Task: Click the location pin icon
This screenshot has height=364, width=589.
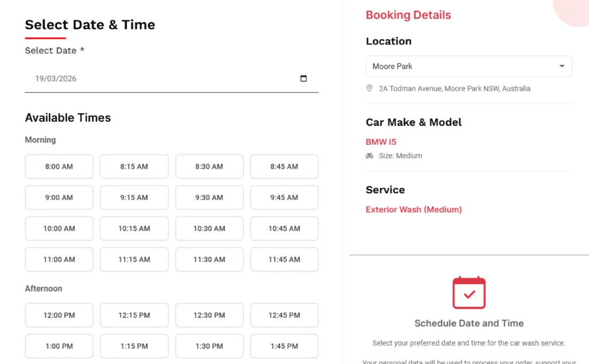Action: pos(369,89)
